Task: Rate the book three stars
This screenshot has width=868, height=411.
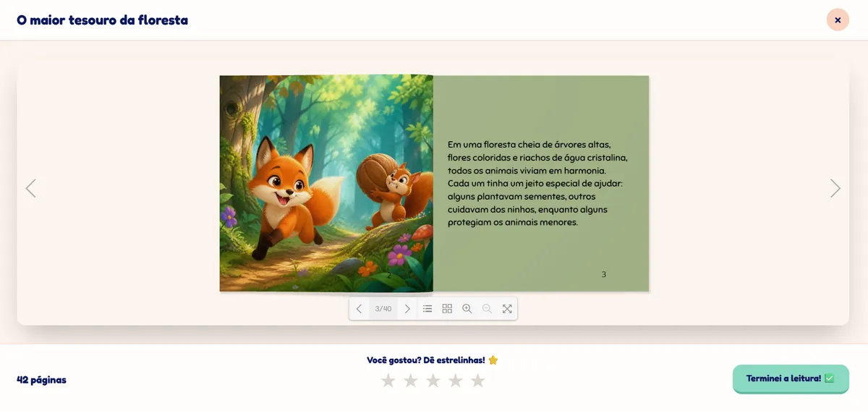Action: pyautogui.click(x=433, y=380)
